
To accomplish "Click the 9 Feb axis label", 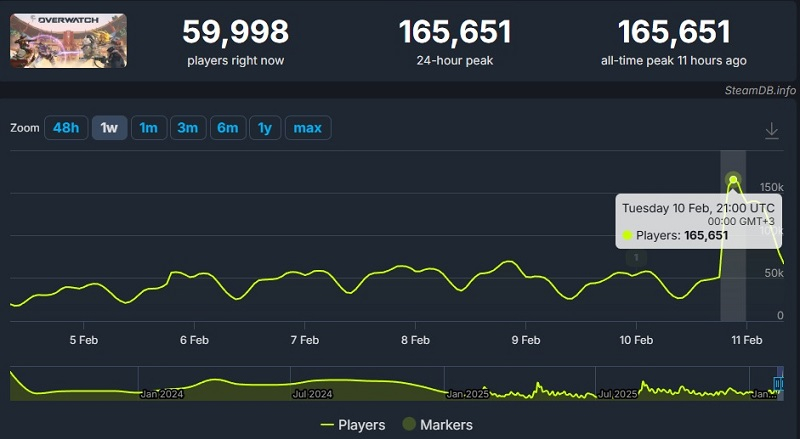I will coord(526,340).
